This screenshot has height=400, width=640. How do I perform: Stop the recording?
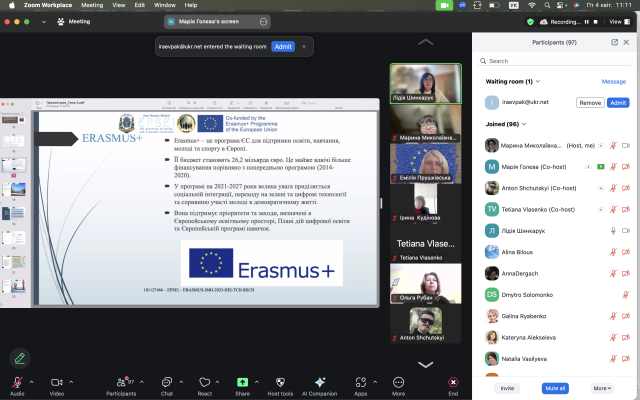[x=596, y=22]
